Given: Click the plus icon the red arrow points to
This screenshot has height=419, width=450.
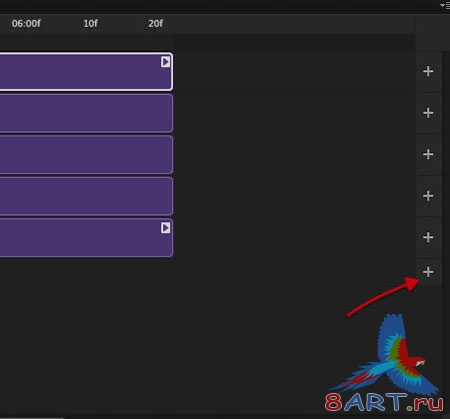Looking at the screenshot, I should (x=428, y=272).
